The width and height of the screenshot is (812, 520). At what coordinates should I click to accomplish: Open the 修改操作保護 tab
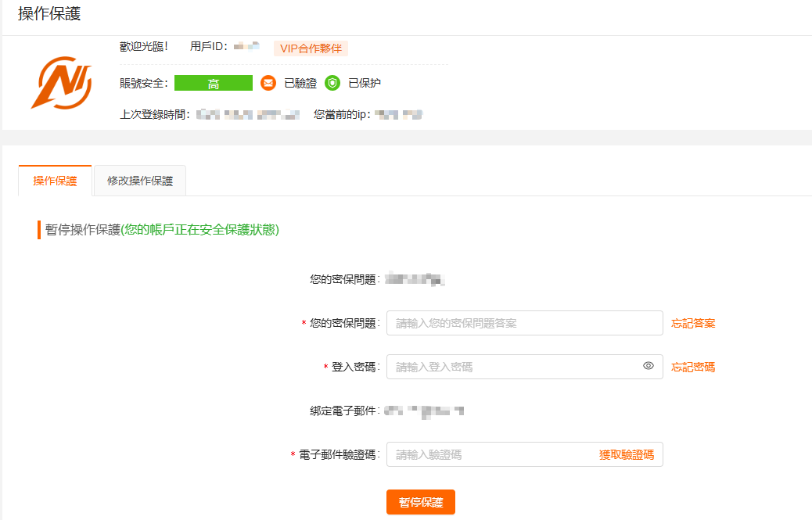coord(140,181)
